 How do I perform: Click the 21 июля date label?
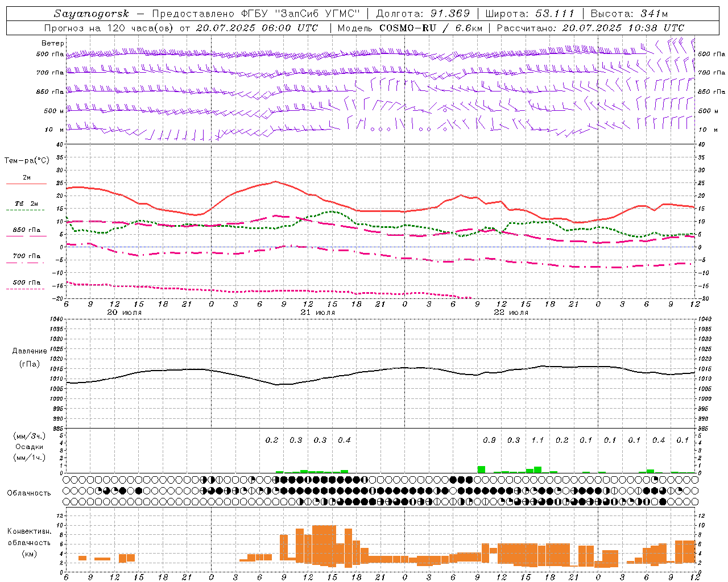point(318,313)
